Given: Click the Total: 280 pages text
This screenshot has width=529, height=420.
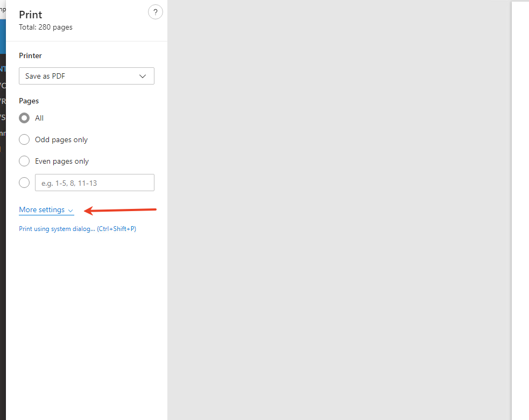Looking at the screenshot, I should pos(46,27).
